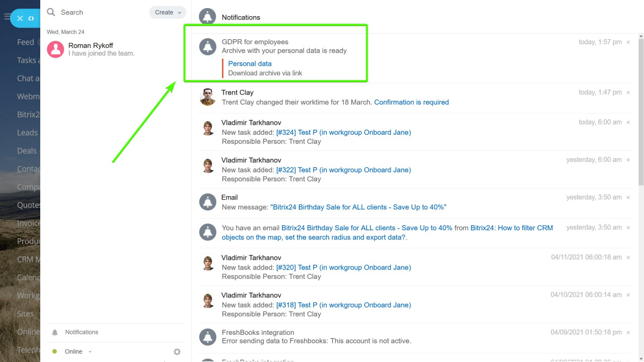
Task: Click the green Online status dot
Action: 55,351
